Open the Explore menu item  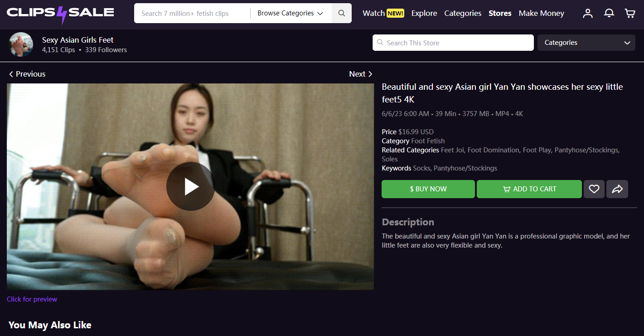(x=424, y=13)
